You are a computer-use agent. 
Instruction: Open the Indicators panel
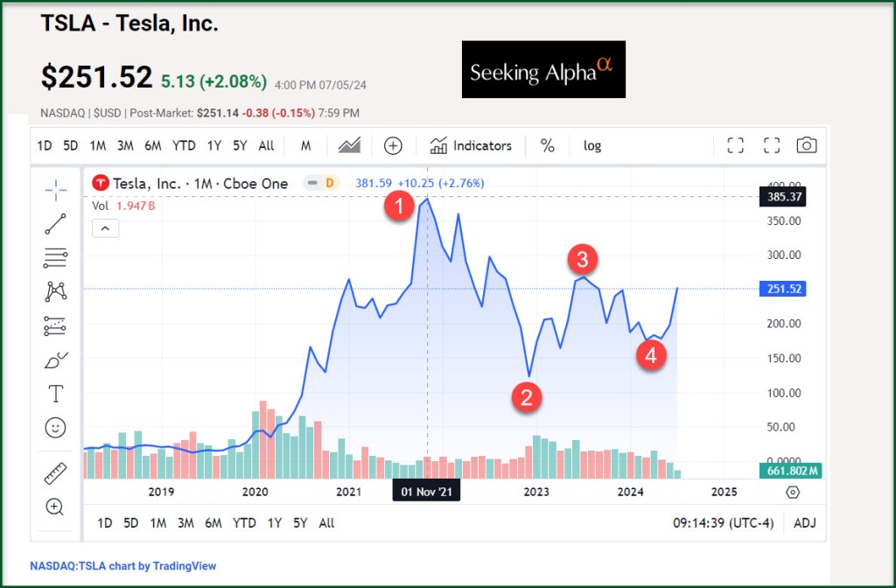tap(471, 146)
